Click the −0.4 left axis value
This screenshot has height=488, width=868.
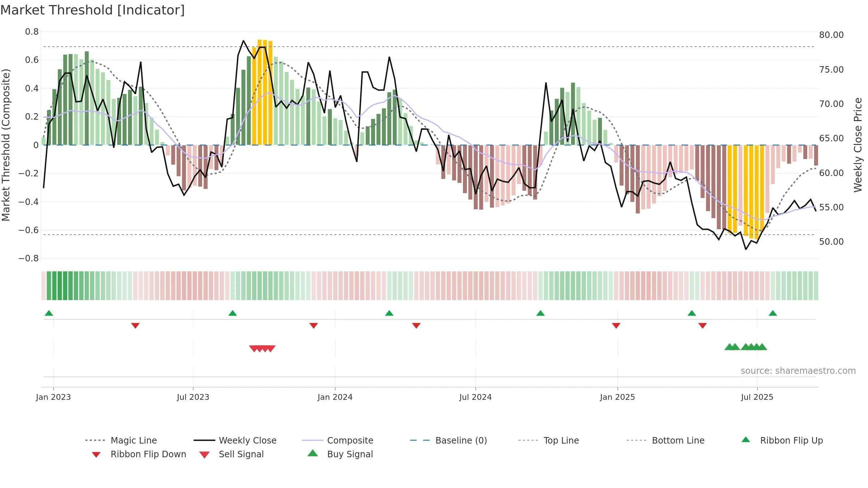[29, 202]
